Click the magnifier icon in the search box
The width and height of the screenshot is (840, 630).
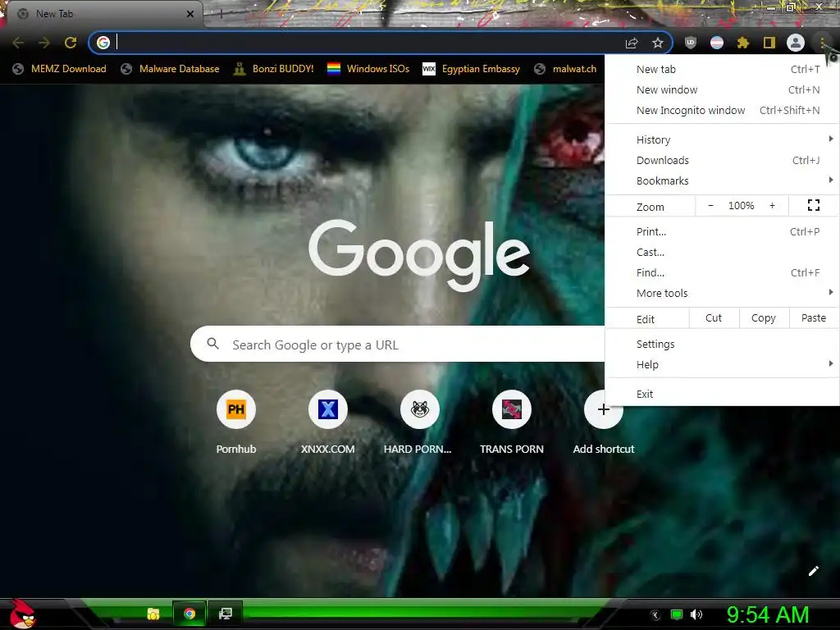pos(212,344)
